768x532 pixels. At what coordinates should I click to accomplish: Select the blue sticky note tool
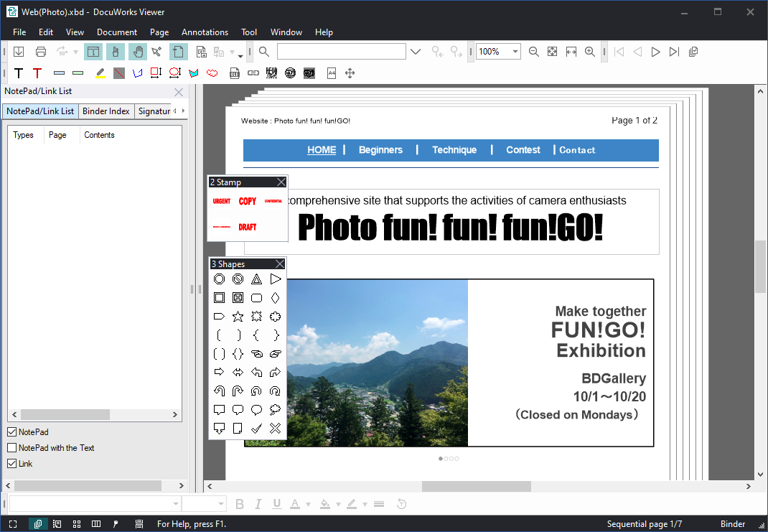[60, 73]
